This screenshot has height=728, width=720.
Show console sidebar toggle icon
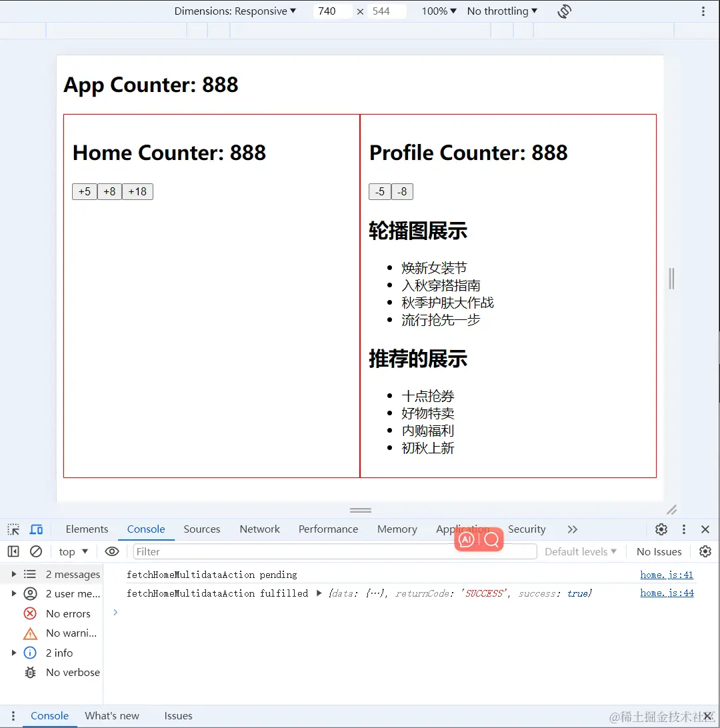(x=13, y=551)
